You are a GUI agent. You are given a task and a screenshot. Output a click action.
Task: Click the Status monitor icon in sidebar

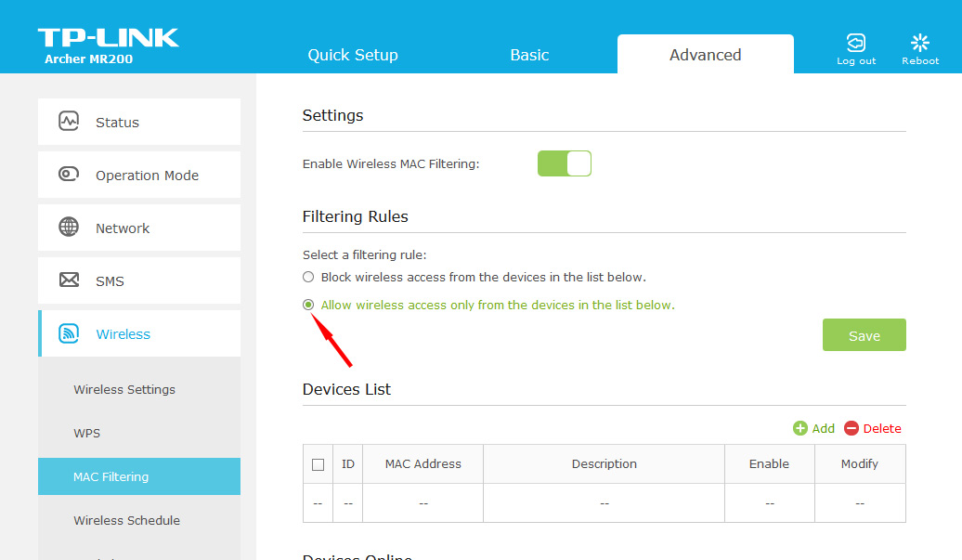point(69,122)
